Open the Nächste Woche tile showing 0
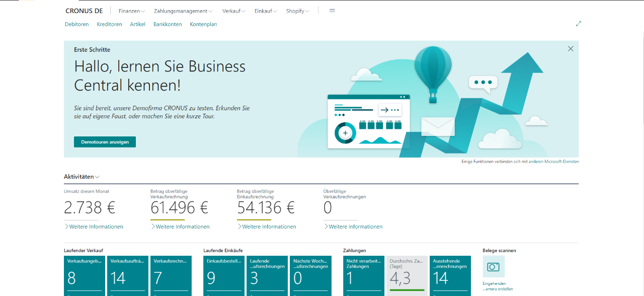644x296 pixels. click(310, 276)
